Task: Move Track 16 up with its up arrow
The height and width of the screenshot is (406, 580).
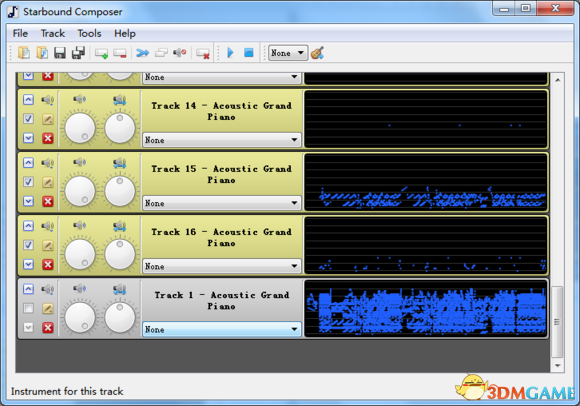Action: 28,226
